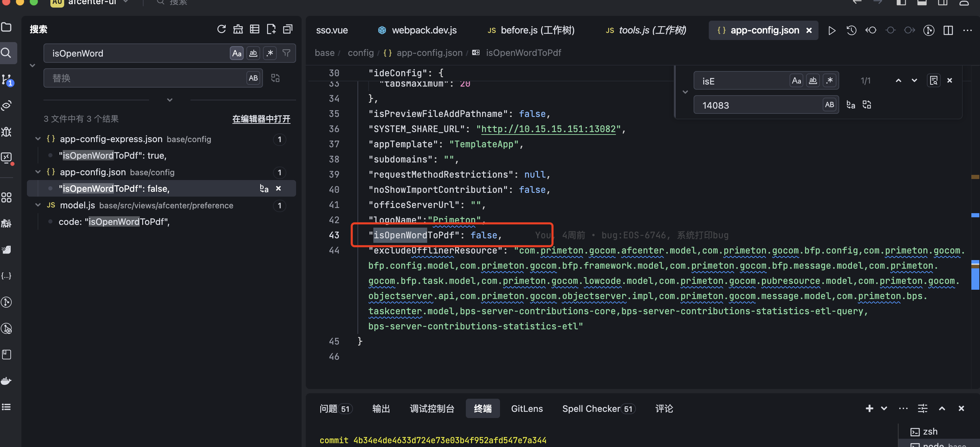Open GitLens panel tab
Screen dimensions: 980x447
[x=527, y=409]
